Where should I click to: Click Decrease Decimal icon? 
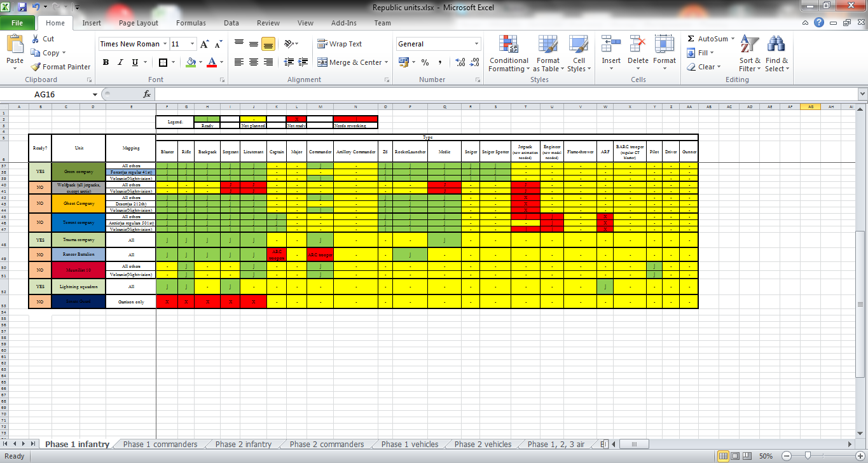(x=476, y=62)
